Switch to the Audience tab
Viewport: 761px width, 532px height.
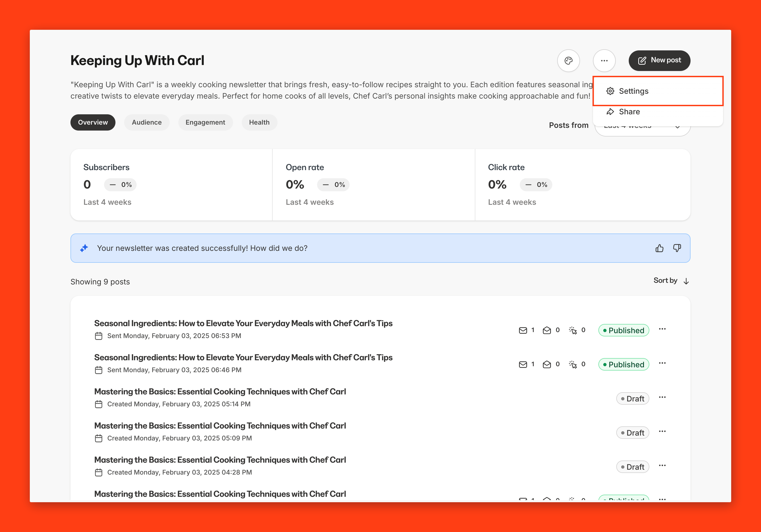(x=147, y=122)
